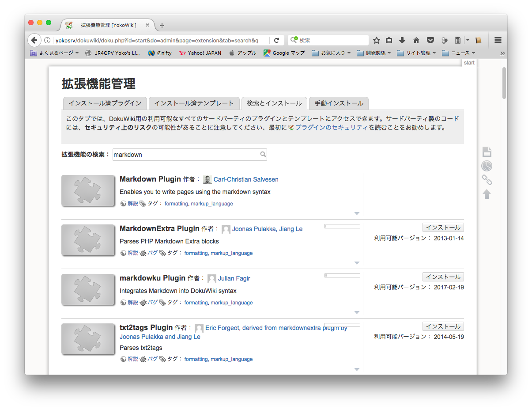
Task: Click formatting tag of txt2tags Plugin
Action: 196,359
